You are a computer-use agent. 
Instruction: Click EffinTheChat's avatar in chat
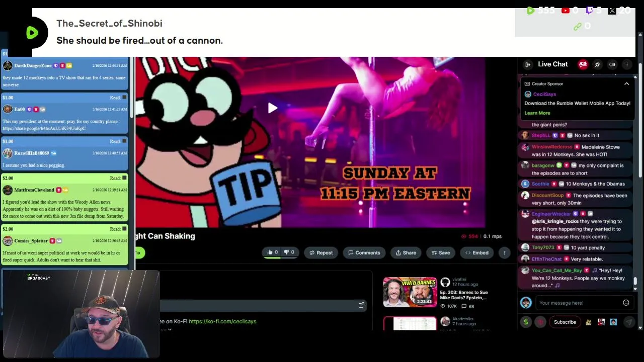(525, 259)
